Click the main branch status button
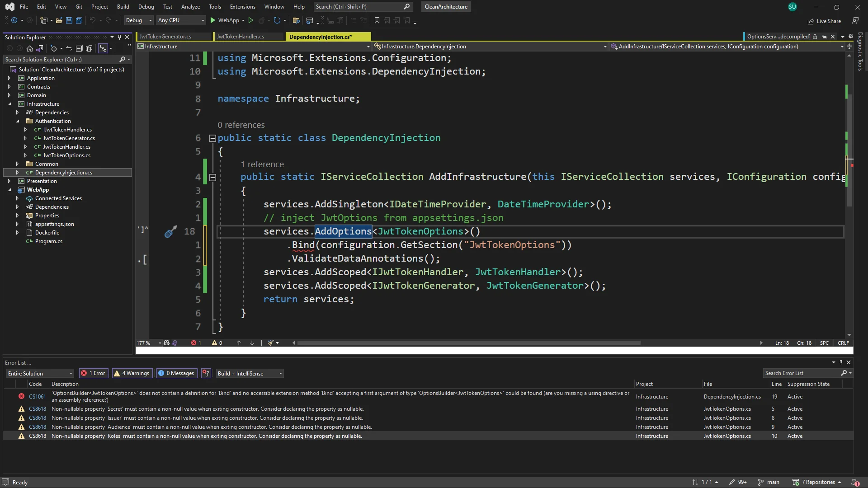Image resolution: width=868 pixels, height=488 pixels. [x=769, y=482]
